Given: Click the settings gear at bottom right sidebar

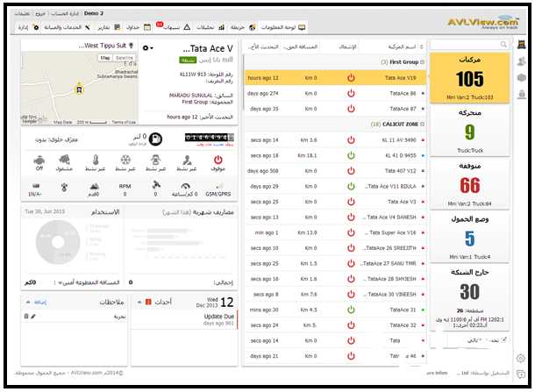Looking at the screenshot, I should point(521,358).
